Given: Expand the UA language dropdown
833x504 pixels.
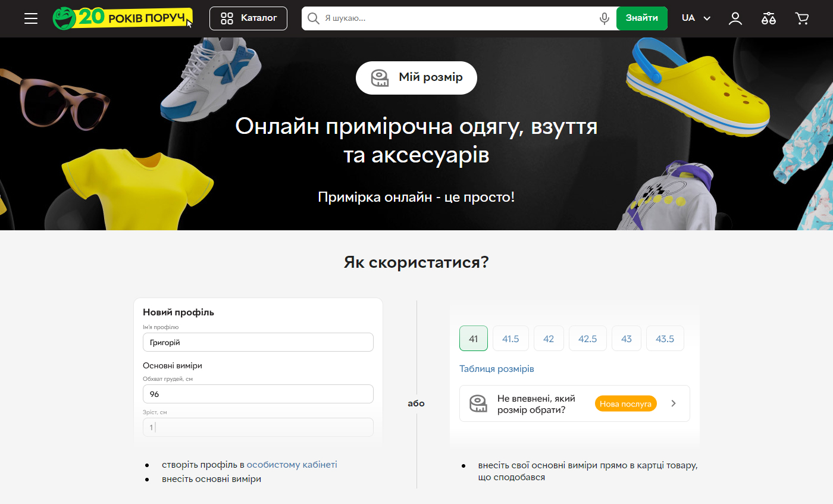Looking at the screenshot, I should 696,18.
